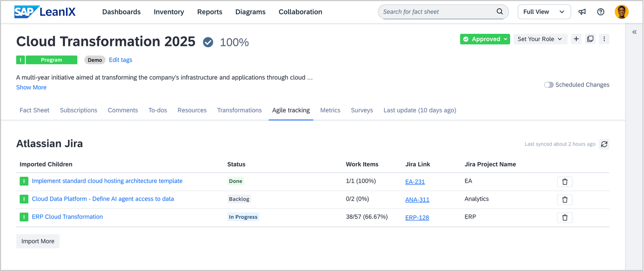Select the Agile tracking tab

click(291, 110)
